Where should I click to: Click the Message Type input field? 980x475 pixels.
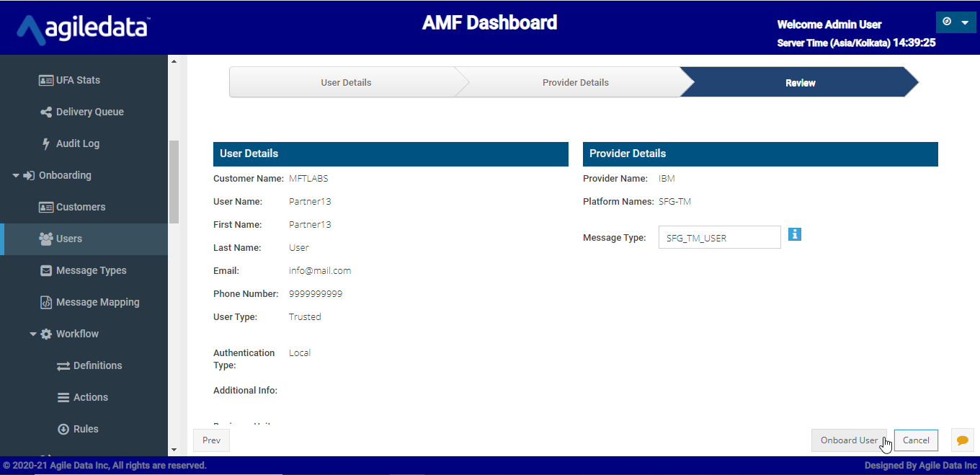click(720, 237)
